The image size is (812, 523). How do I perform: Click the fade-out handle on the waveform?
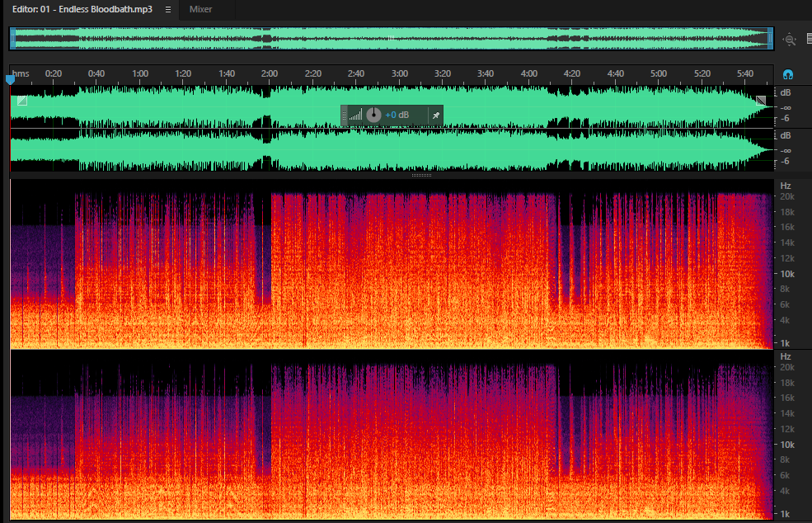point(761,101)
